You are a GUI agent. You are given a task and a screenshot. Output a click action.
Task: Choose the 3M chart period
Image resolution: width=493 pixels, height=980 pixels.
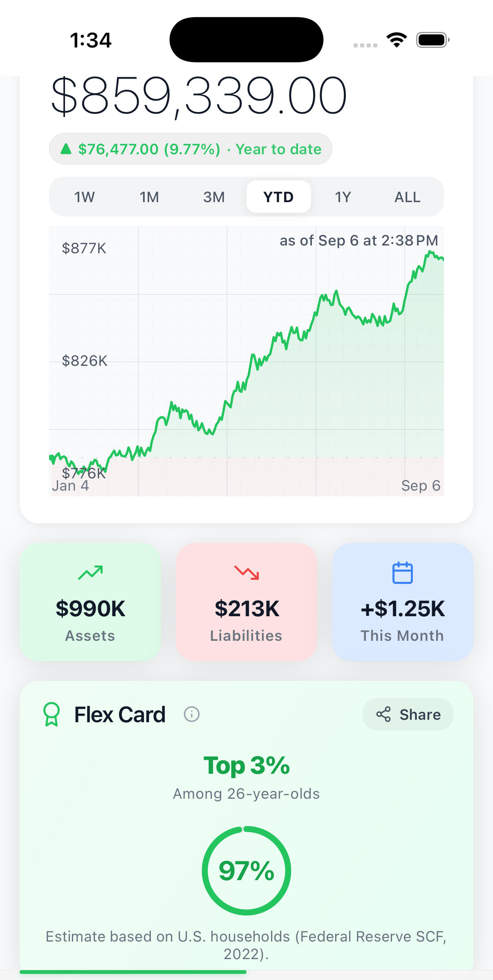[x=214, y=197]
